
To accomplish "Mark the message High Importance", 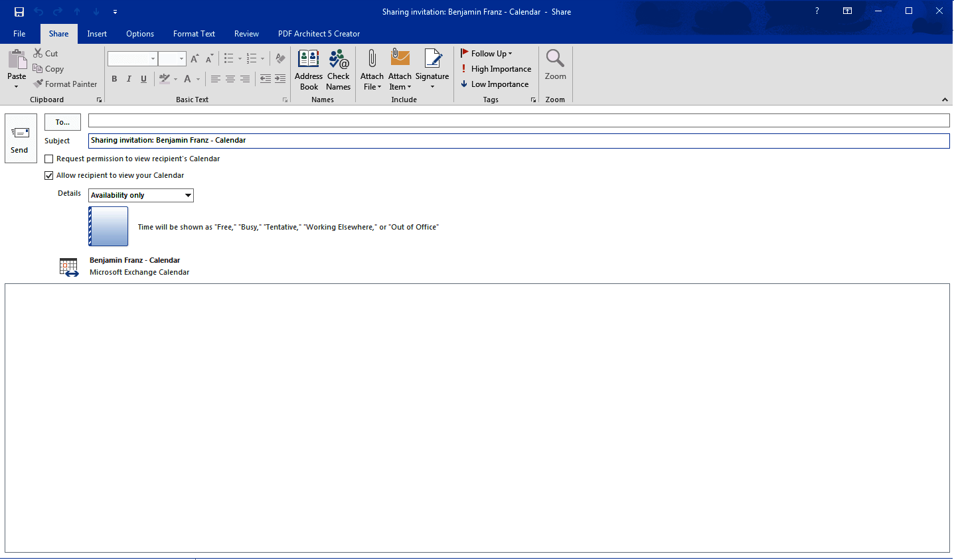I will point(496,69).
